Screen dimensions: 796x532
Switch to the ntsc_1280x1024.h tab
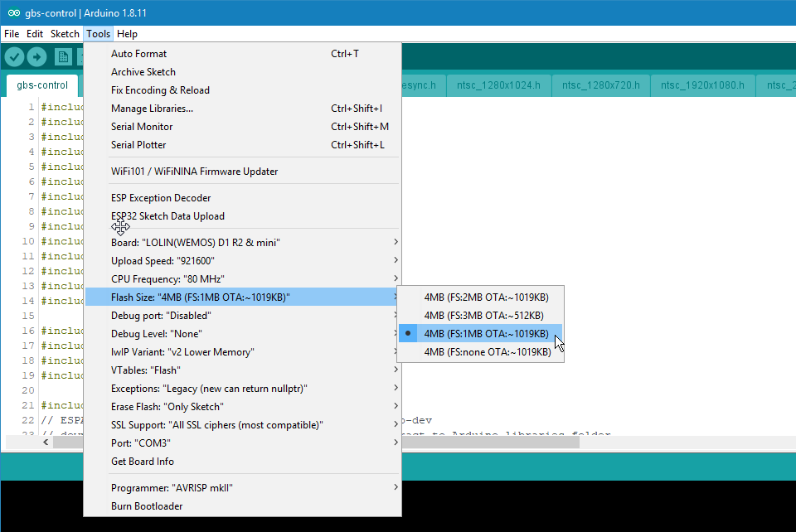coord(498,85)
